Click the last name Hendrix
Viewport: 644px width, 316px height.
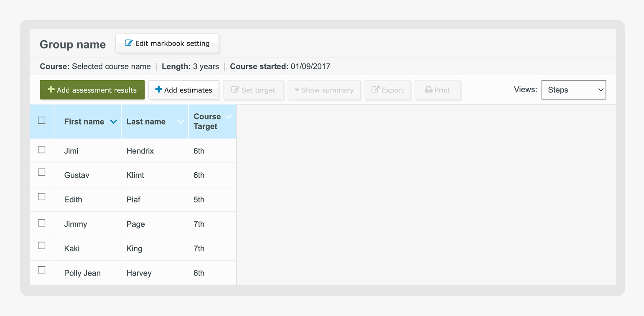[140, 151]
